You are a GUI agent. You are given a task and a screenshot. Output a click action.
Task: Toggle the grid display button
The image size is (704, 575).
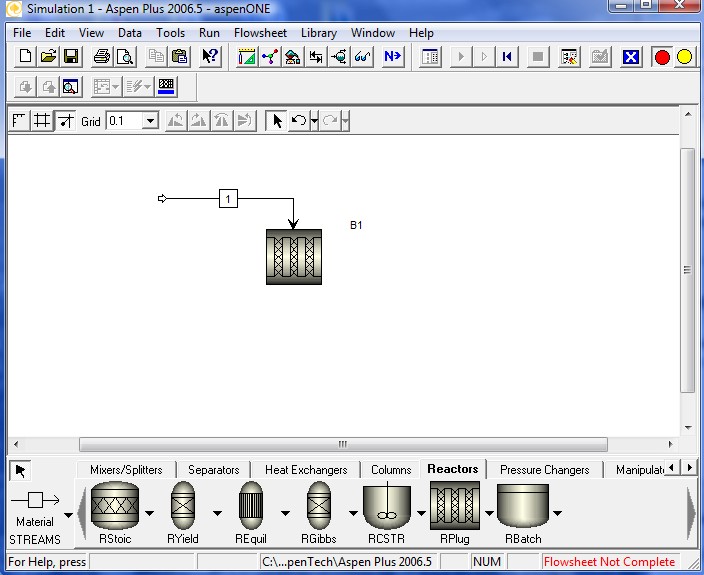(x=42, y=121)
